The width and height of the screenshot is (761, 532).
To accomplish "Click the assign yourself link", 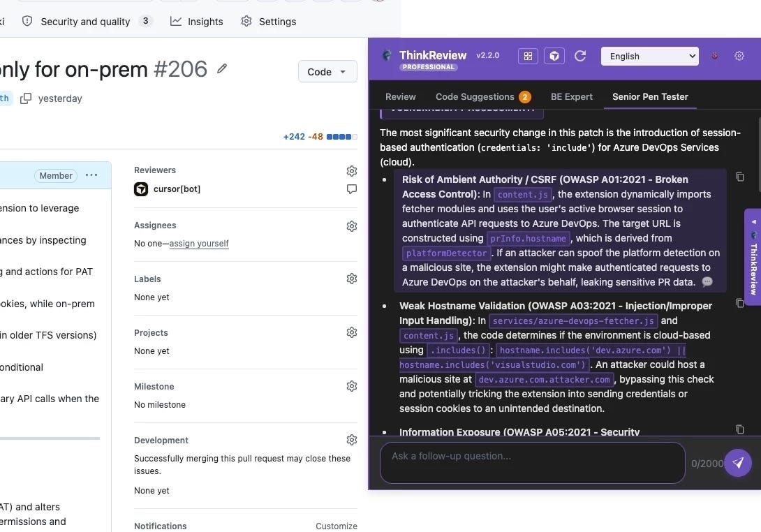I will tap(198, 243).
